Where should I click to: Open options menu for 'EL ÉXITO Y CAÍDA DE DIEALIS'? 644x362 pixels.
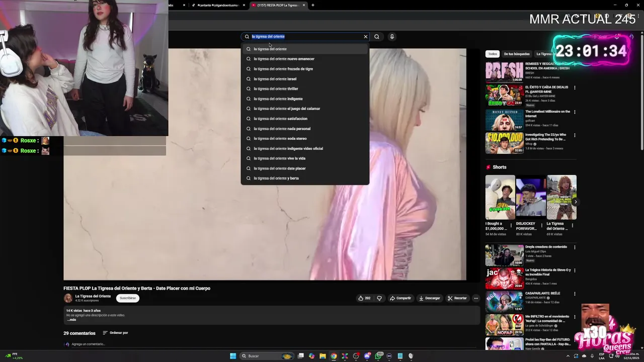[575, 87]
